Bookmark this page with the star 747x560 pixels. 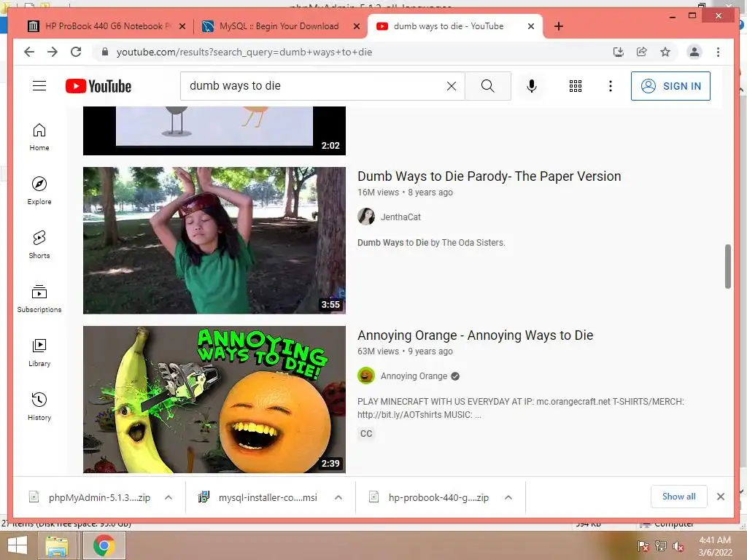point(665,52)
